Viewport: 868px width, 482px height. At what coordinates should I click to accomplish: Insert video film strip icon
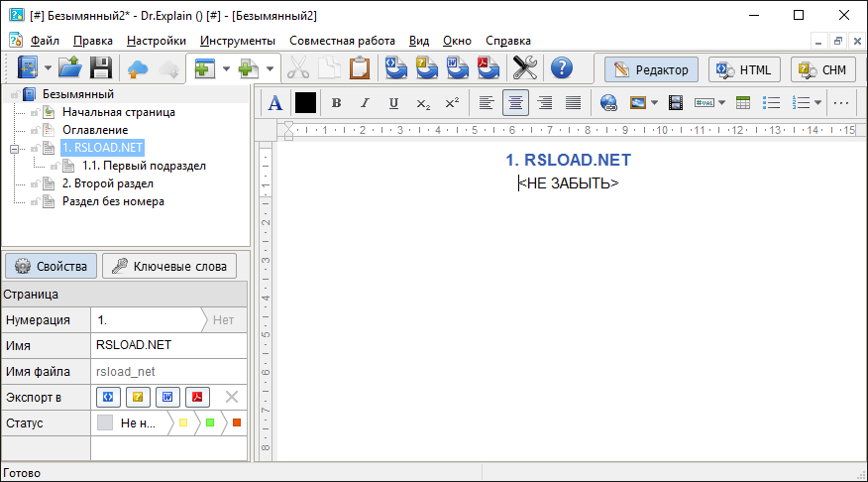[x=676, y=103]
